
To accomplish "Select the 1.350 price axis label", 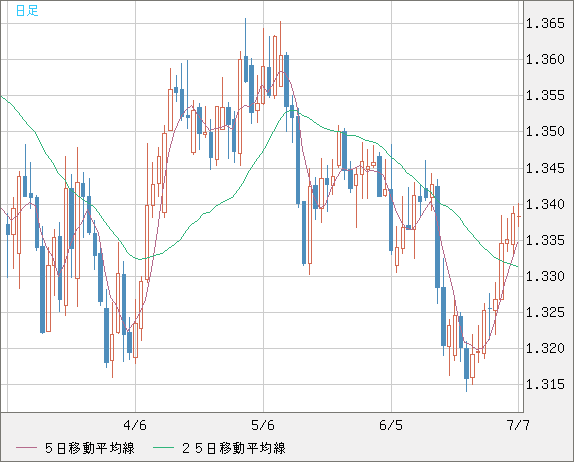I will click(x=545, y=131).
